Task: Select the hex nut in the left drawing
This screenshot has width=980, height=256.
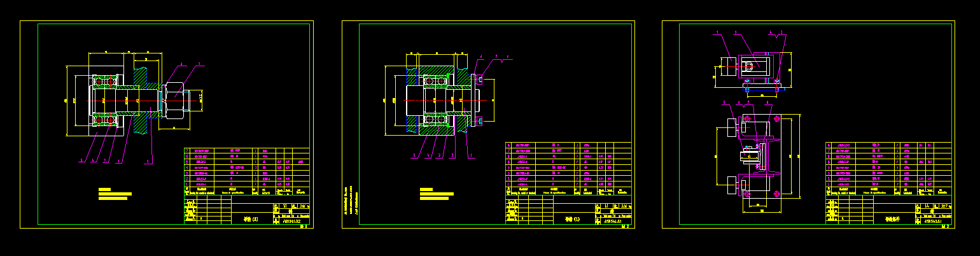Action: coord(175,100)
